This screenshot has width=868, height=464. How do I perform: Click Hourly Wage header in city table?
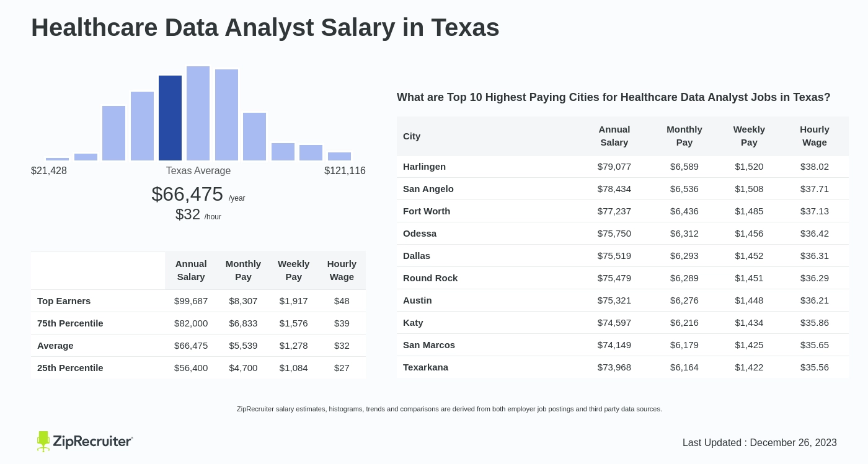[815, 136]
